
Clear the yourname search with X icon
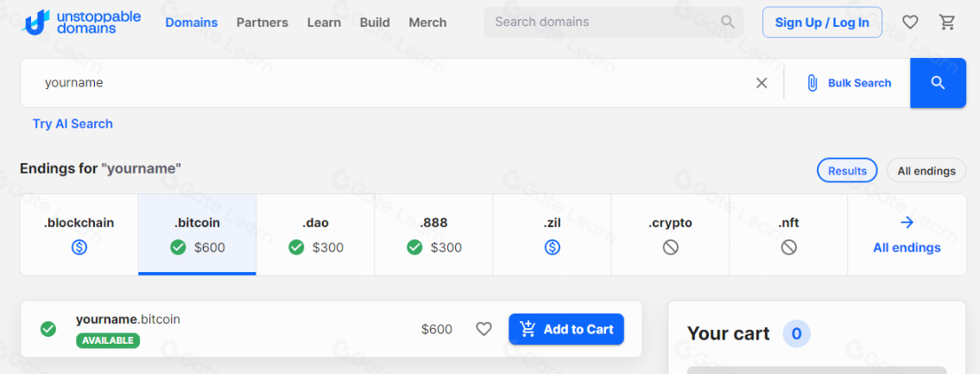pos(762,83)
